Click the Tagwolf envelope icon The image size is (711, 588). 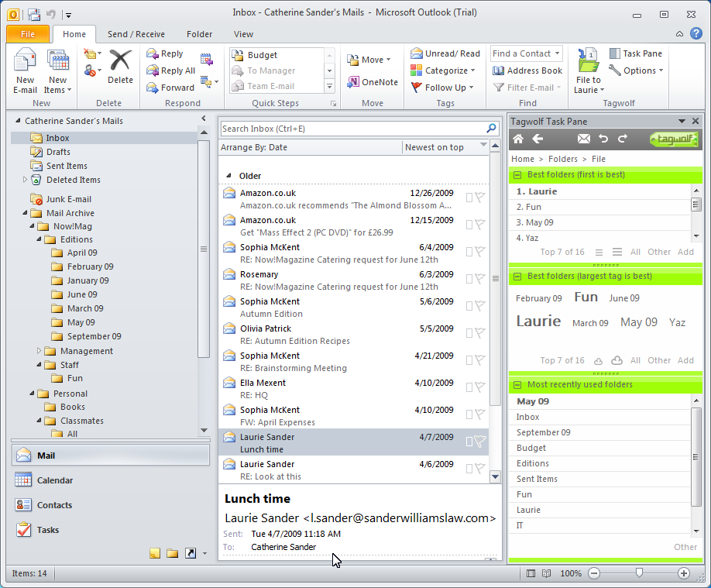(x=584, y=139)
